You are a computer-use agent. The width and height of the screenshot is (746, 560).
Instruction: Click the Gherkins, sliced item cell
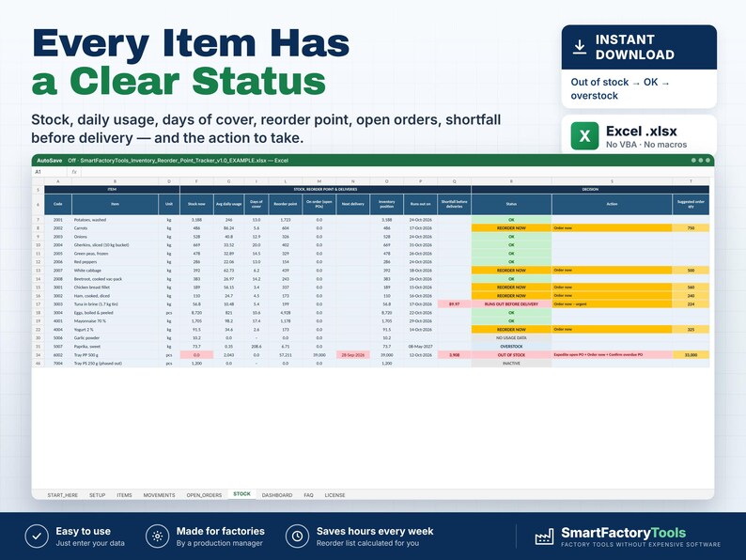point(115,245)
